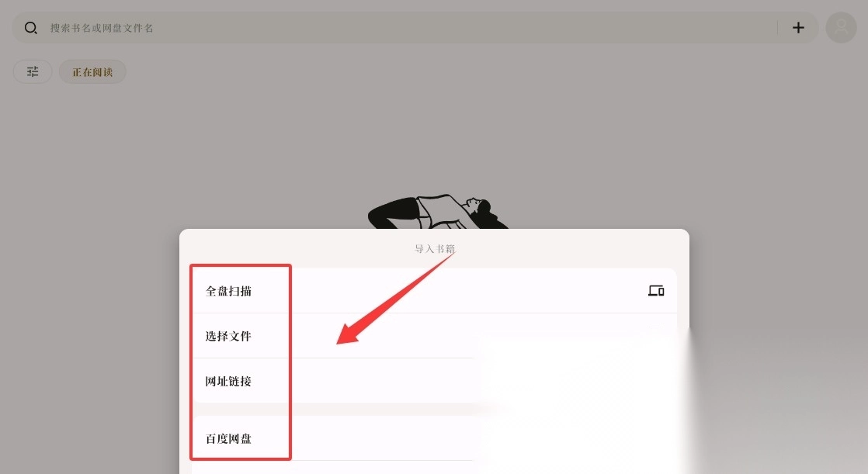
Task: Click the device icon in 全盘扫描 row
Action: coord(656,291)
